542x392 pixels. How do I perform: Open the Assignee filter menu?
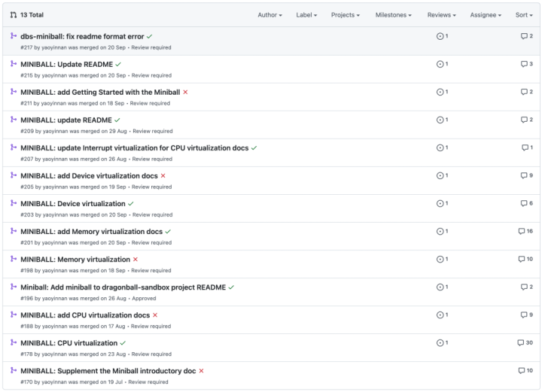[x=486, y=15]
